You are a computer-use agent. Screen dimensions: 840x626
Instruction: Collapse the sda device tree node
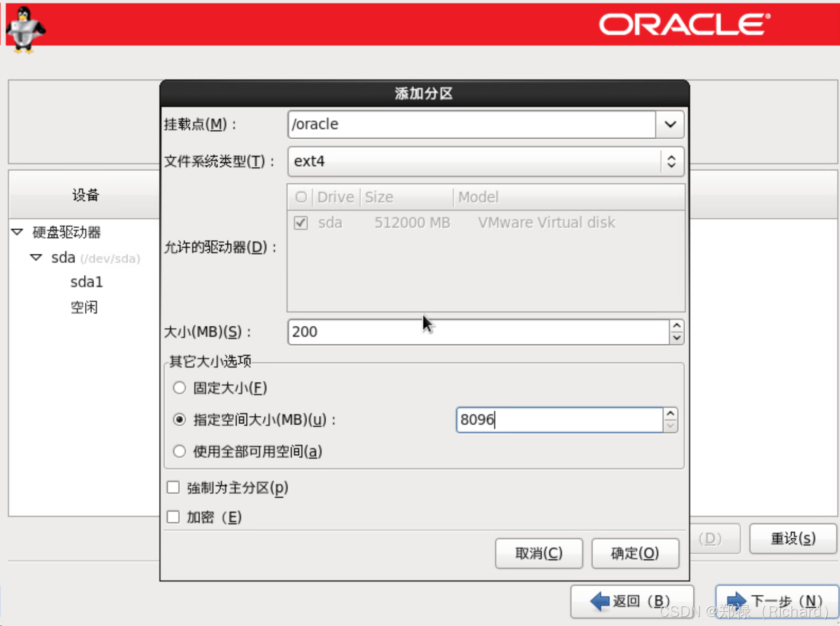[36, 257]
